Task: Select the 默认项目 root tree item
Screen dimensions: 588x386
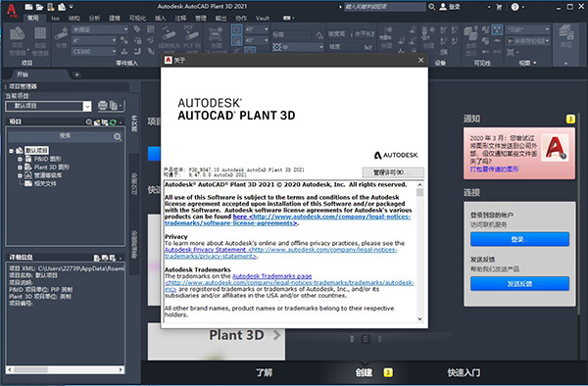Action: click(36, 151)
